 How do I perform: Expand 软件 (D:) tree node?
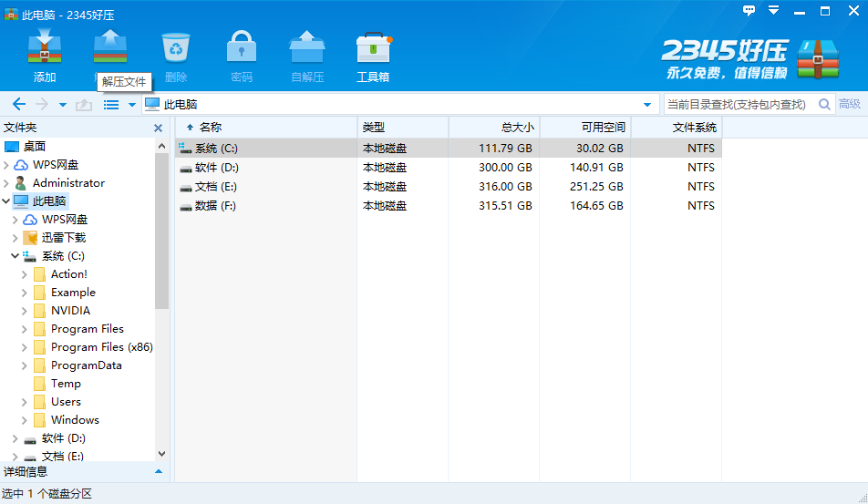(x=15, y=438)
